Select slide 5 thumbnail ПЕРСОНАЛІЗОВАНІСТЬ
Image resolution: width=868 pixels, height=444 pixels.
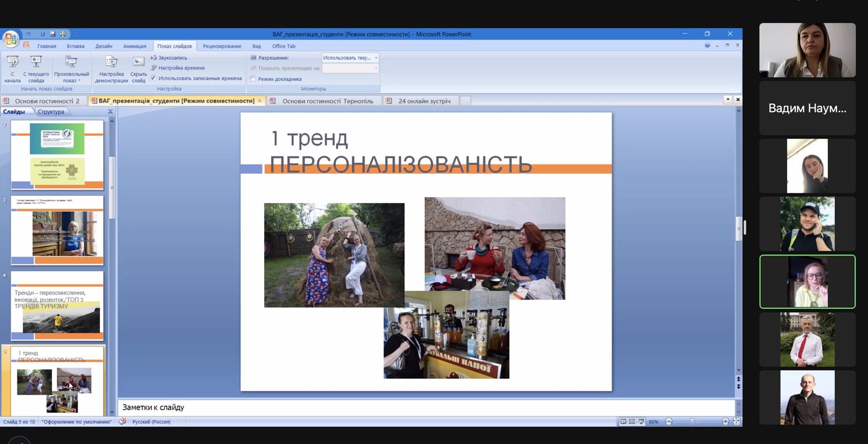pos(57,381)
